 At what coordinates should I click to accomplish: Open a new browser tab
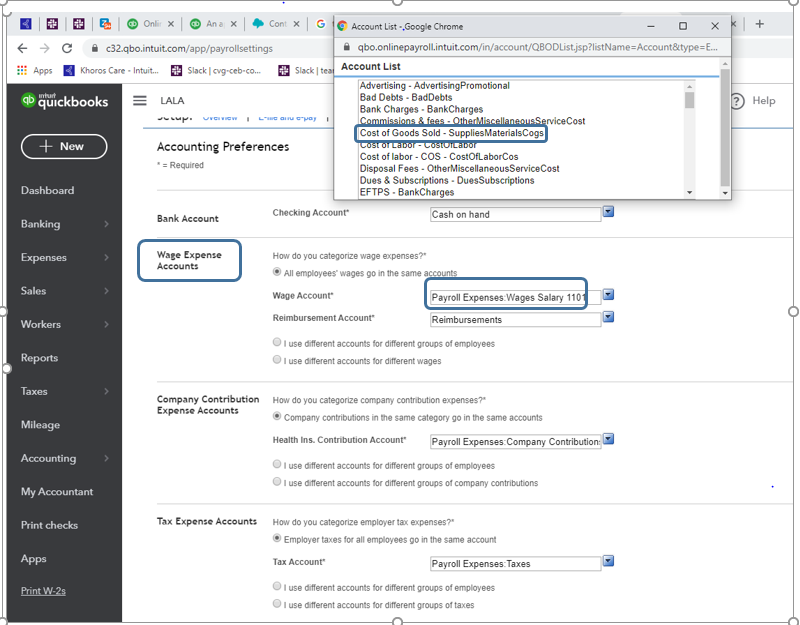(759, 23)
